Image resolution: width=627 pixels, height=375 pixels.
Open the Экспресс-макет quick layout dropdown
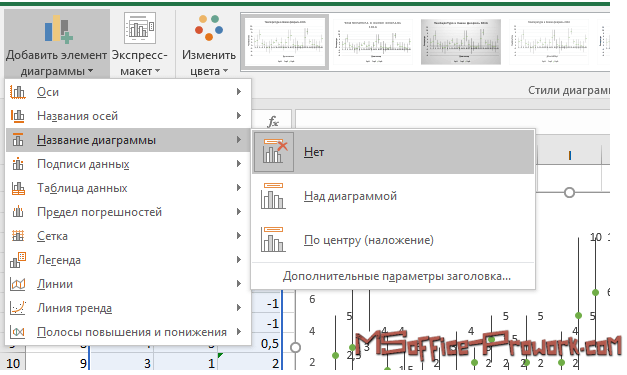[x=140, y=44]
